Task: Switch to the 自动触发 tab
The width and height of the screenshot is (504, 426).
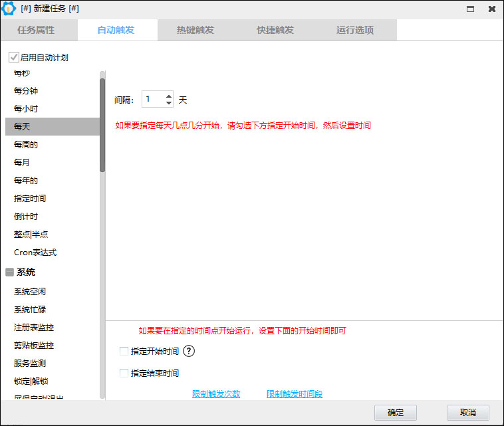Action: (x=117, y=30)
